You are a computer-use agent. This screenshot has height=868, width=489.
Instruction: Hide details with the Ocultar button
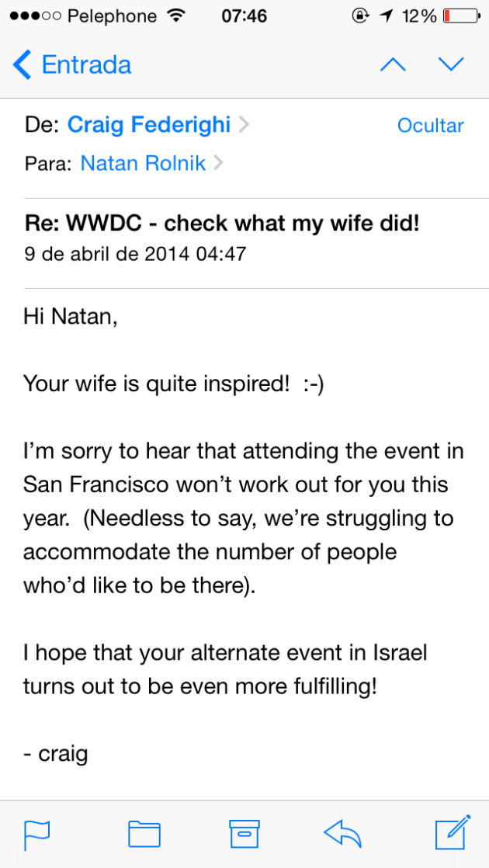430,126
